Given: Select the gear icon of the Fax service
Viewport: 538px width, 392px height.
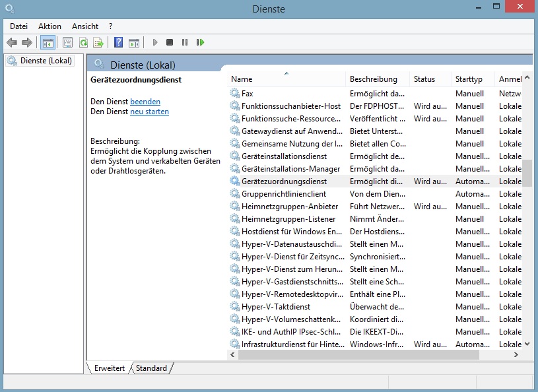Looking at the screenshot, I should (235, 93).
